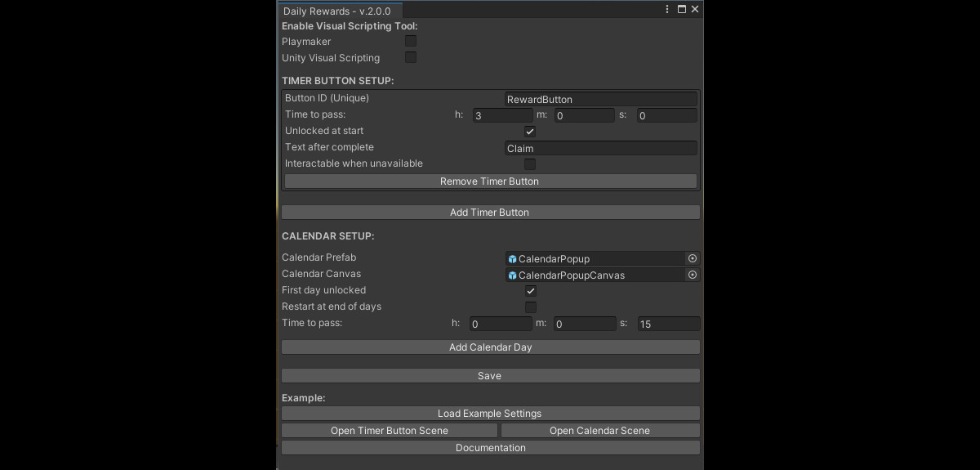
Task: Click Add Calendar Day
Action: coord(490,347)
